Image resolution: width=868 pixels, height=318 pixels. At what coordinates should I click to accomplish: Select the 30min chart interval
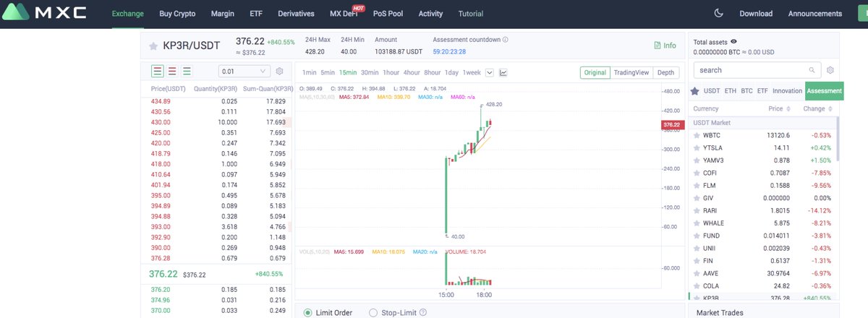click(370, 72)
